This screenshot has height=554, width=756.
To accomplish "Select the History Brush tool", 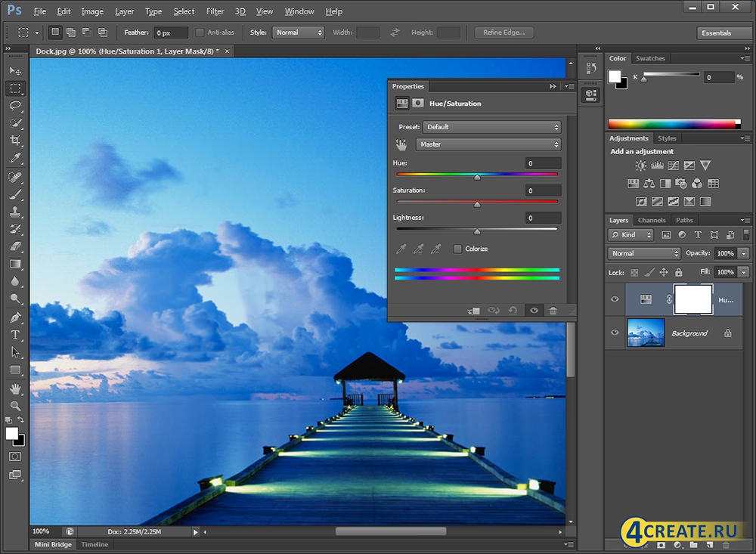I will click(15, 229).
